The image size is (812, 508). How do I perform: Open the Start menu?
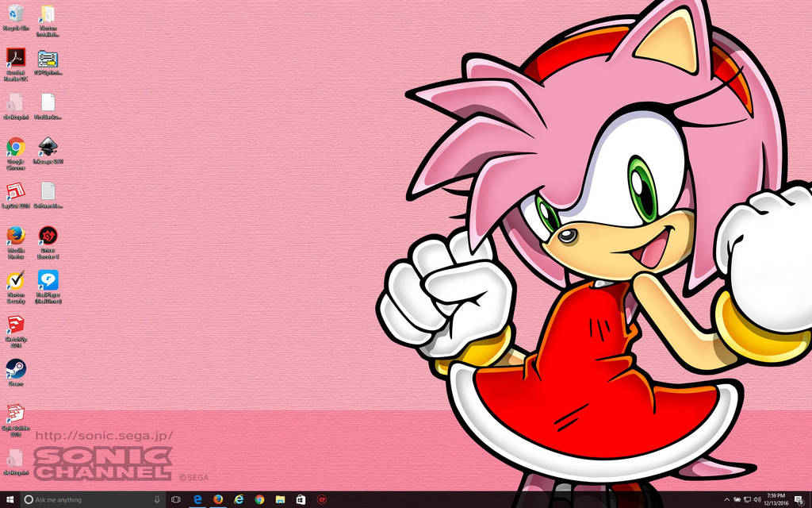(x=8, y=499)
